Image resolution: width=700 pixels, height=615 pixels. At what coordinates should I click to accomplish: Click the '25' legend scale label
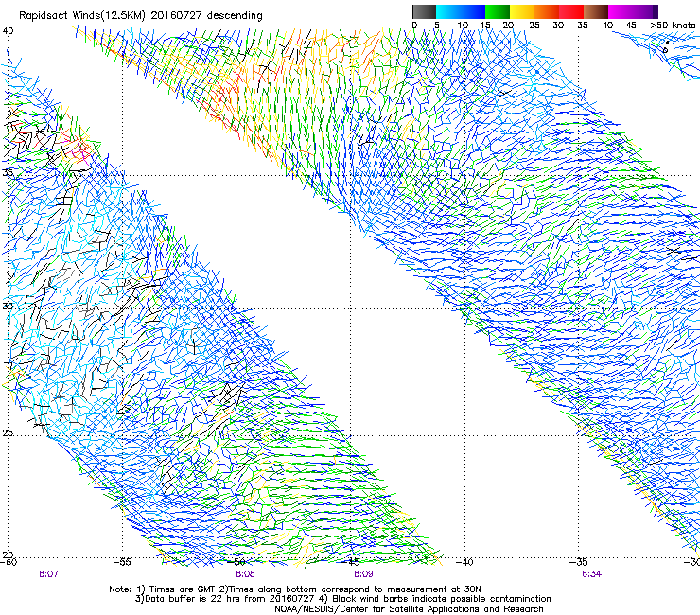[x=534, y=26]
